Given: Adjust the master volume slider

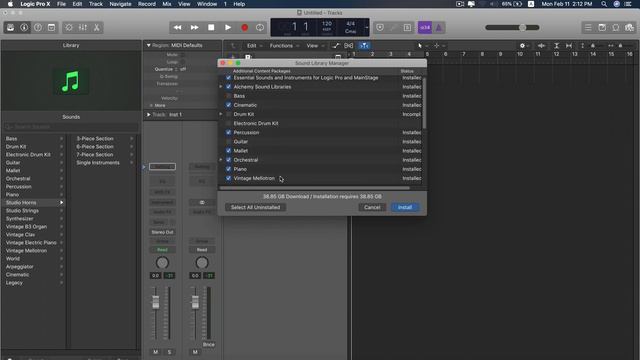Looking at the screenshot, I should coord(512,27).
